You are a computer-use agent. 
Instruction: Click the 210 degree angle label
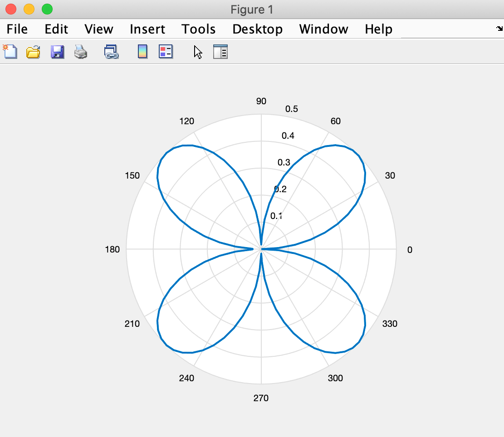click(132, 324)
